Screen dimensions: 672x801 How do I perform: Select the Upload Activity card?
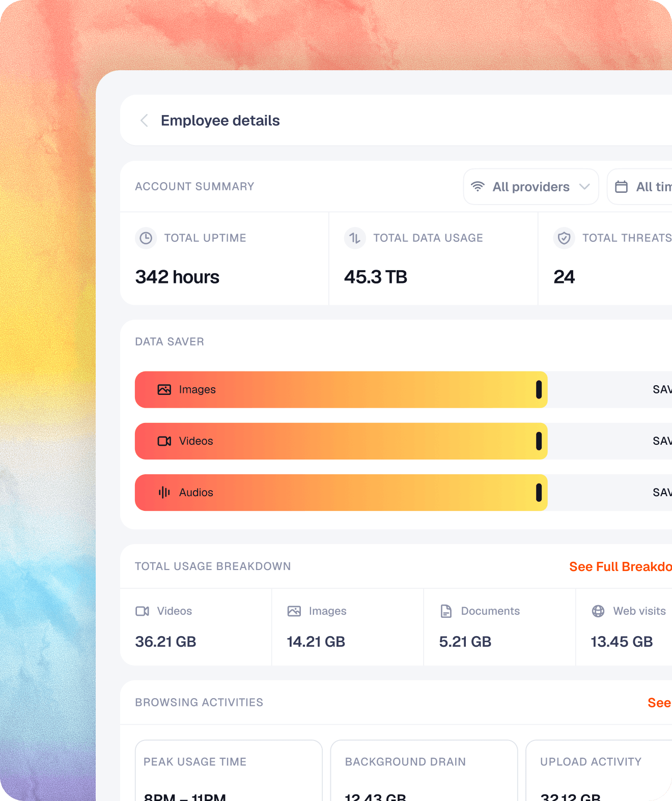pos(599,770)
